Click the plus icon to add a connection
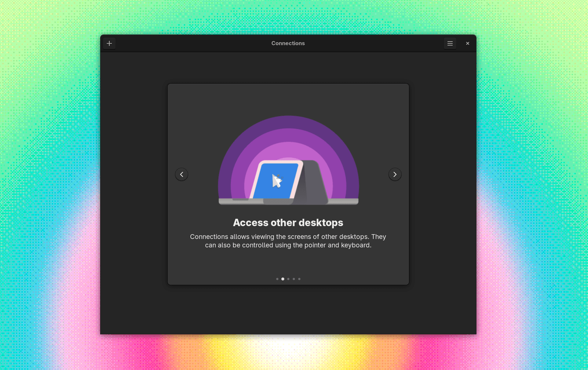Viewport: 588px width, 370px height. point(109,43)
